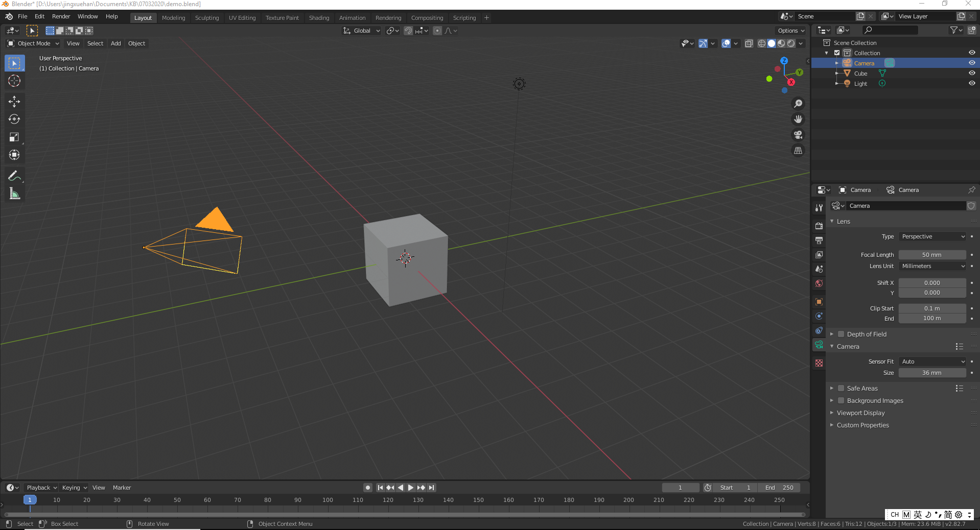
Task: Open Render properties tab icon
Action: (819, 226)
